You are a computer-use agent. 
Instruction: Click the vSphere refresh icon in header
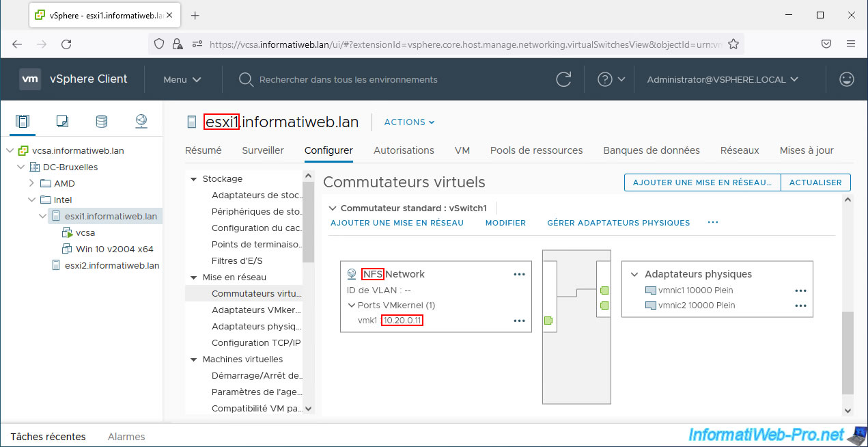click(563, 79)
